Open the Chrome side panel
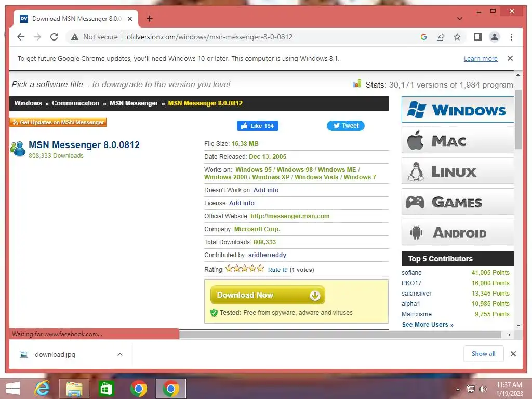 [478, 37]
